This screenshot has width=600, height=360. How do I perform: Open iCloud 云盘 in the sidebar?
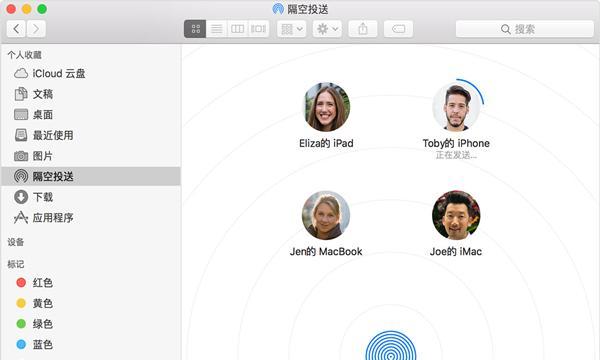pyautogui.click(x=91, y=73)
